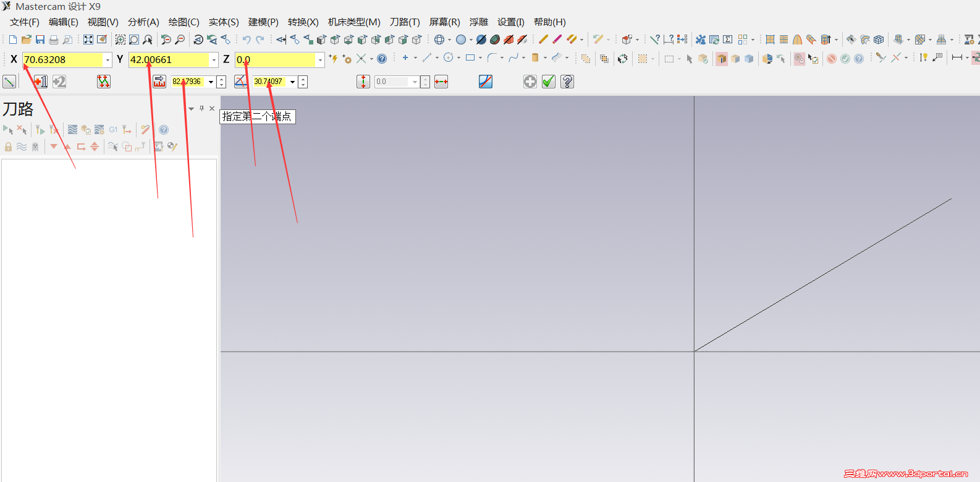Click the Edit first endpoint icon
Viewport: 980px width, 482px height.
[x=41, y=82]
